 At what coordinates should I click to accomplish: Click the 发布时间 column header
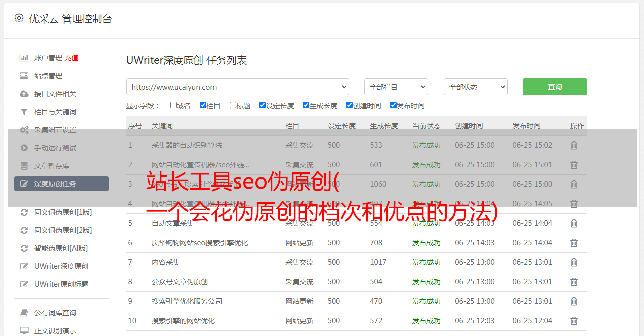[526, 126]
